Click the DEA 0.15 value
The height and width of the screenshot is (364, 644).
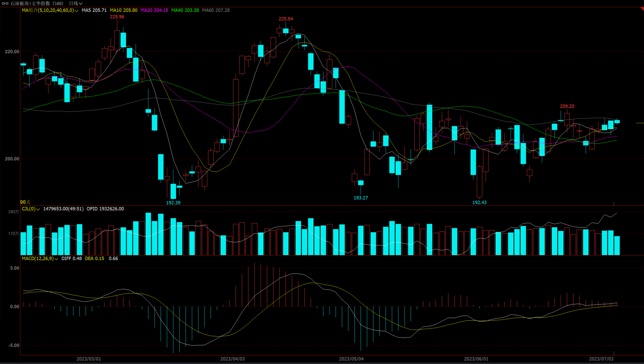(95, 259)
